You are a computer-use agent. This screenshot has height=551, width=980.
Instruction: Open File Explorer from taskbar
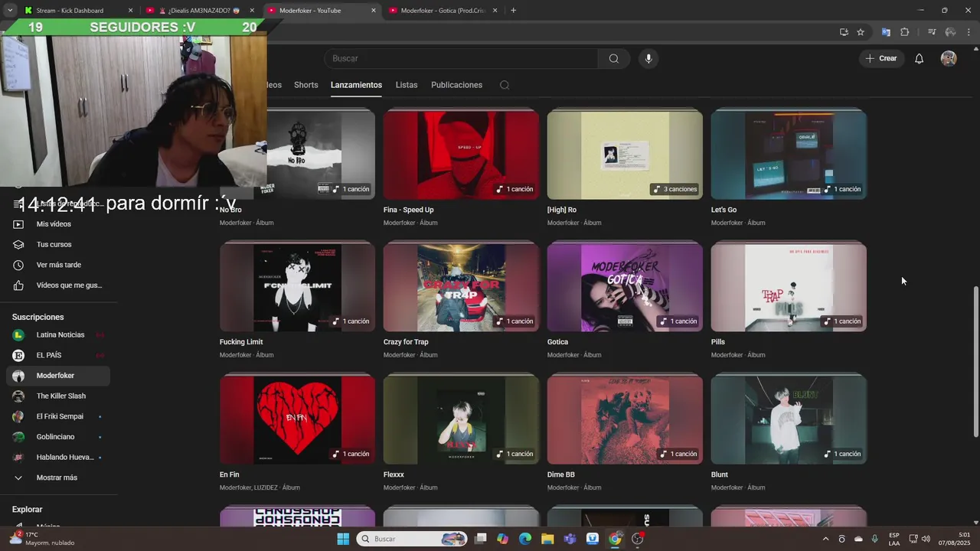[547, 539]
